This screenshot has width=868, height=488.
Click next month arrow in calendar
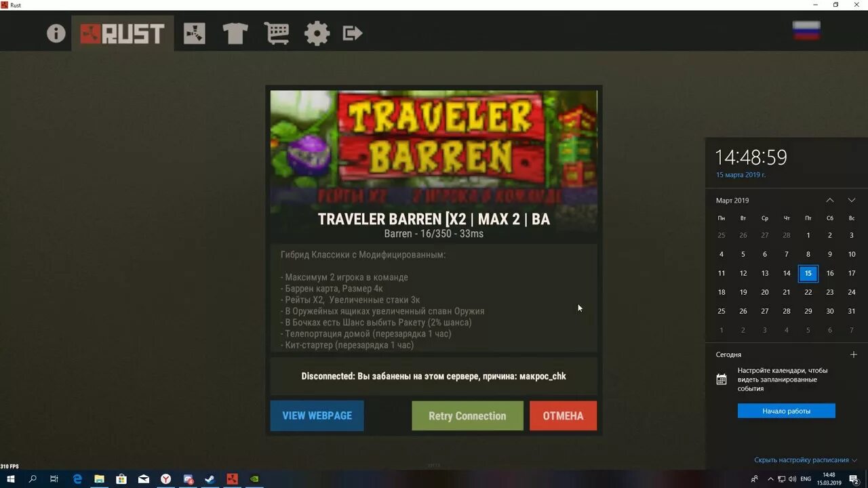(852, 201)
